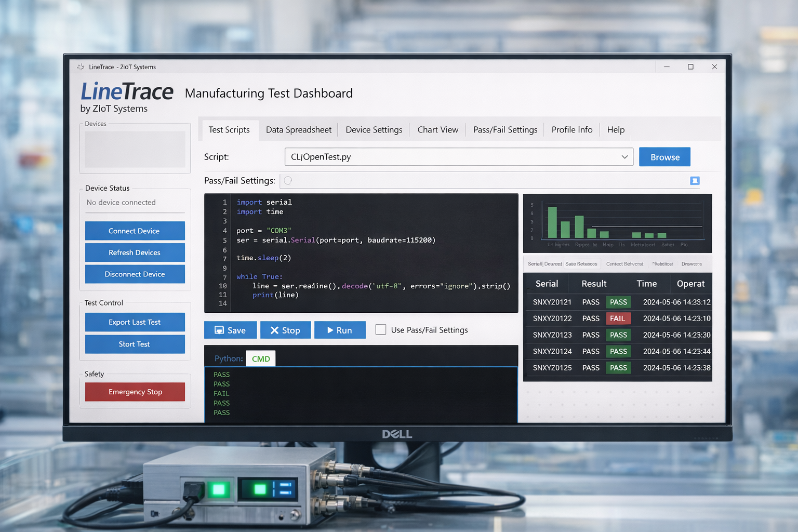Click the Browse button next to the script field
This screenshot has height=532, width=798.
[664, 156]
